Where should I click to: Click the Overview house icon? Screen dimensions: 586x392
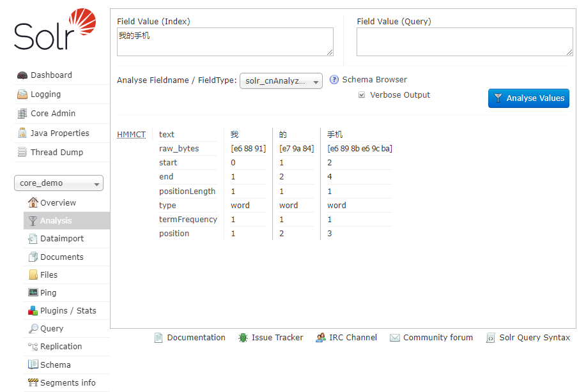pos(33,202)
